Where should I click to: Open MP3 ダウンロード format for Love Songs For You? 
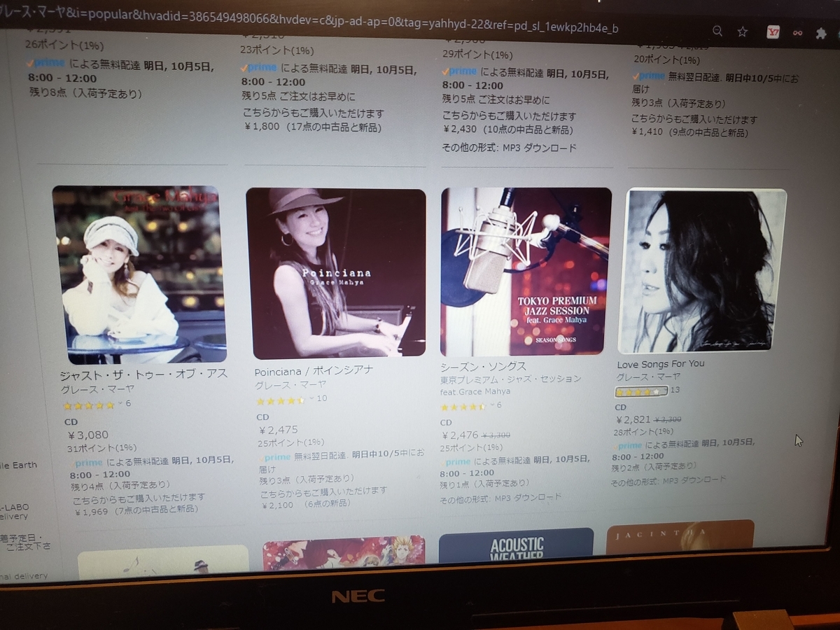coord(694,481)
